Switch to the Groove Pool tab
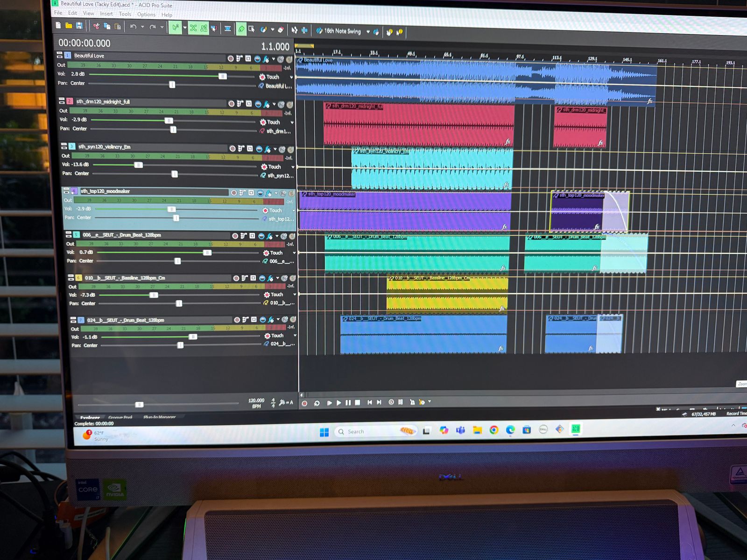Viewport: 747px width, 560px height. click(120, 418)
